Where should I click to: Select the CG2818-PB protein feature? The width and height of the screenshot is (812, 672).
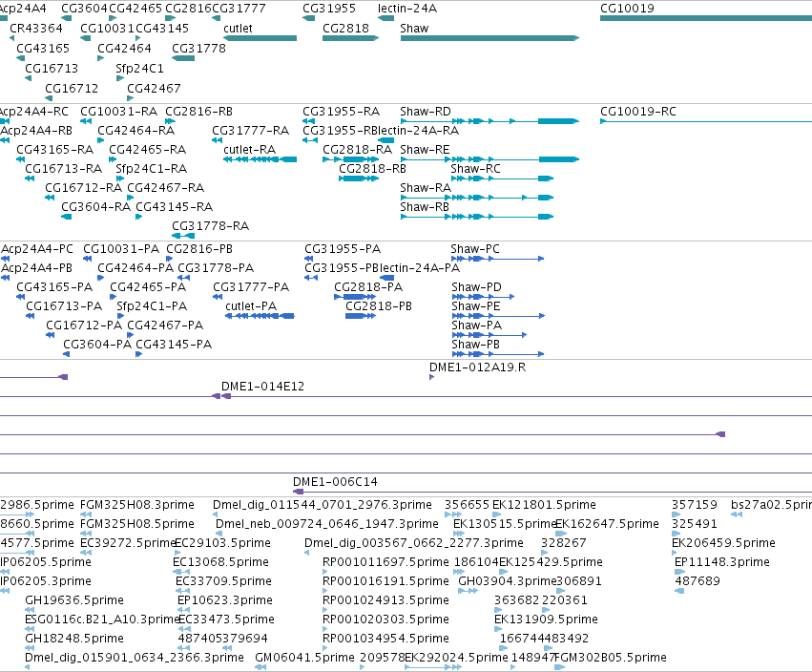(361, 316)
